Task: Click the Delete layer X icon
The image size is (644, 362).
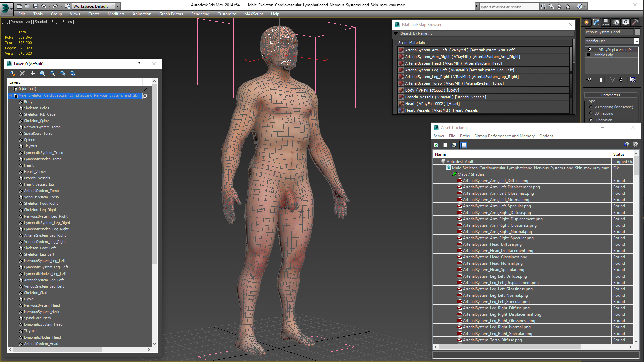Action: 22,73
